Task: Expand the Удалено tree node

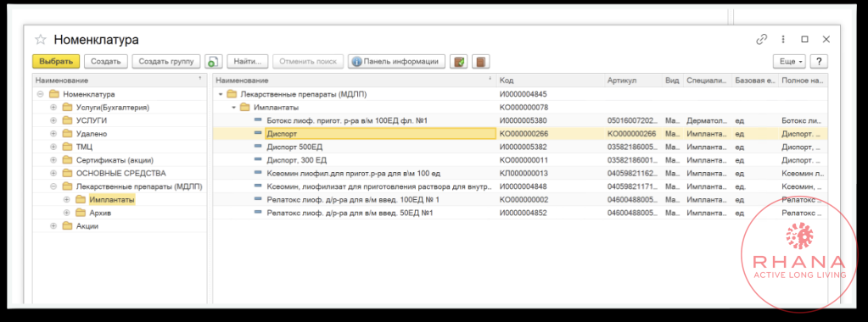Action: click(53, 133)
